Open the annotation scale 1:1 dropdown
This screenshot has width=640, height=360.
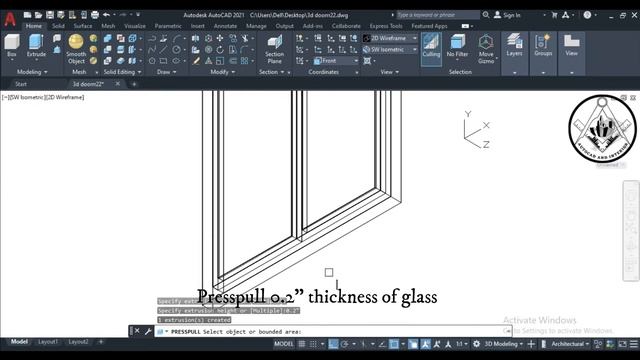(462, 344)
